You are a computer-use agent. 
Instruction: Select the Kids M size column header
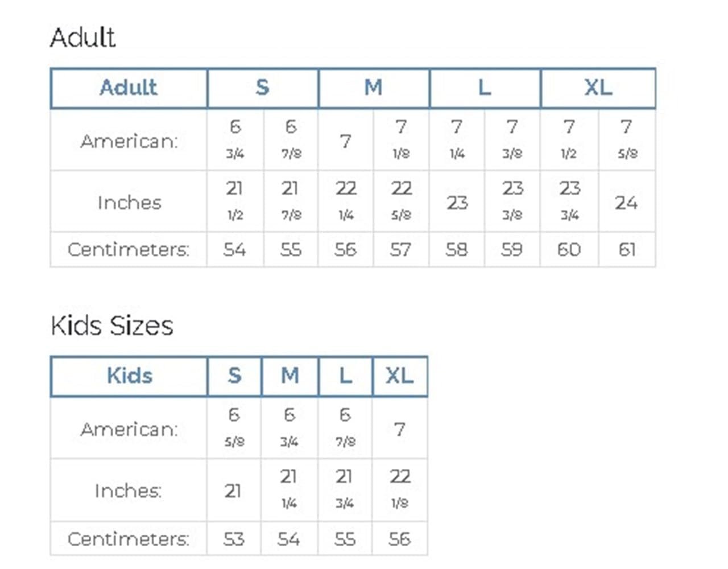[290, 377]
